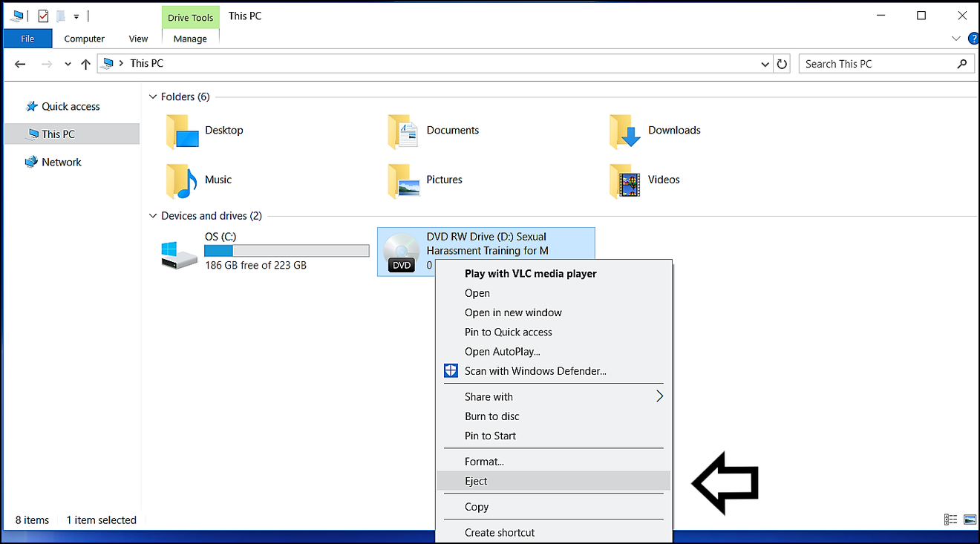Click the Properties icon in quick access toolbar
This screenshot has width=980, height=544.
[43, 16]
